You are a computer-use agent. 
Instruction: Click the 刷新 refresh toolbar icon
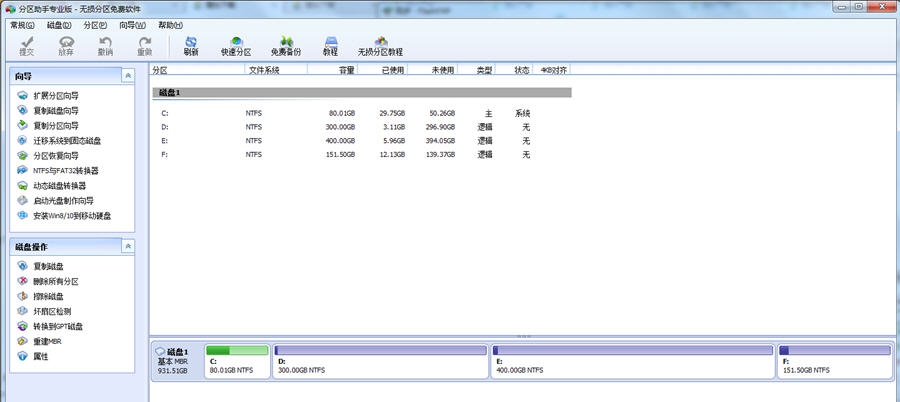pos(190,45)
